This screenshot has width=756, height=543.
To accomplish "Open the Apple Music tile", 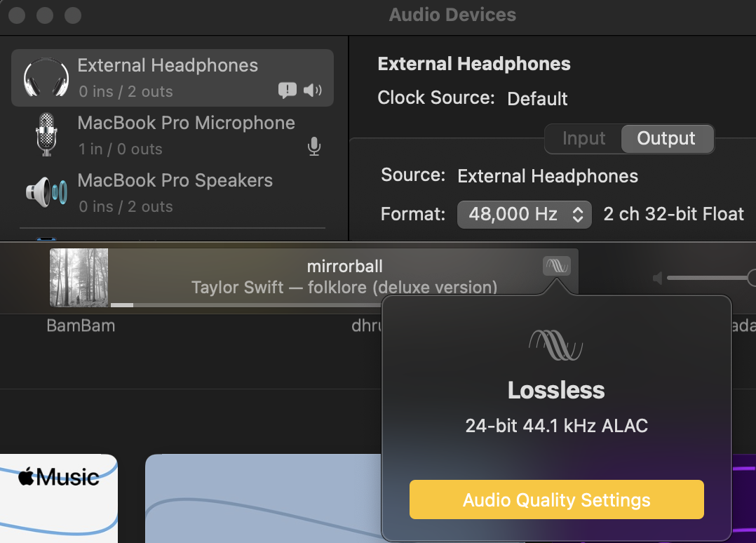I will pyautogui.click(x=59, y=498).
